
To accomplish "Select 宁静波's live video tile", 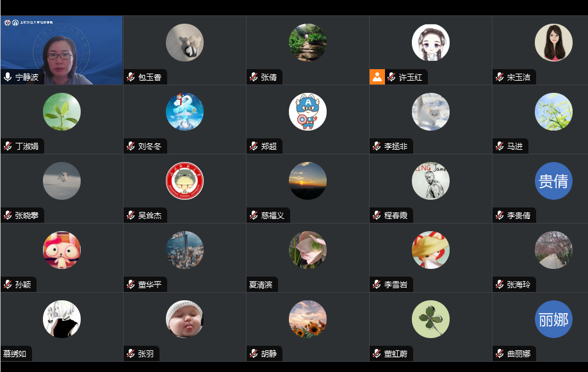I will pos(61,50).
